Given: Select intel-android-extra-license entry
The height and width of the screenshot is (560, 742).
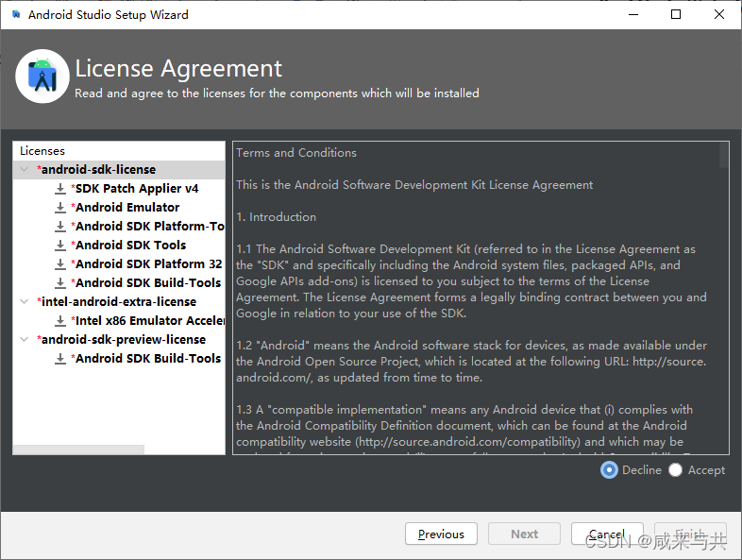Looking at the screenshot, I should tap(116, 302).
